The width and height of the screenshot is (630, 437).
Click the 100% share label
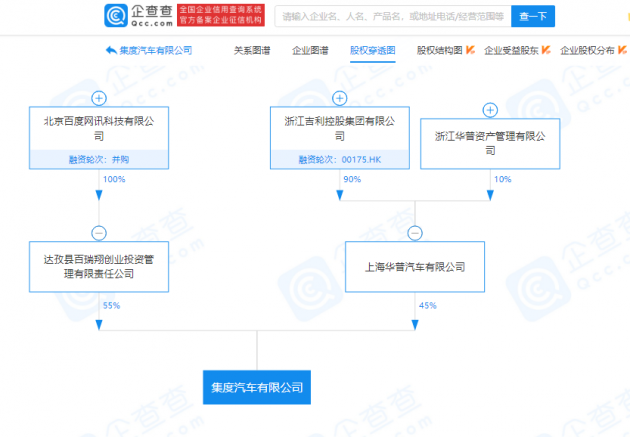[114, 179]
